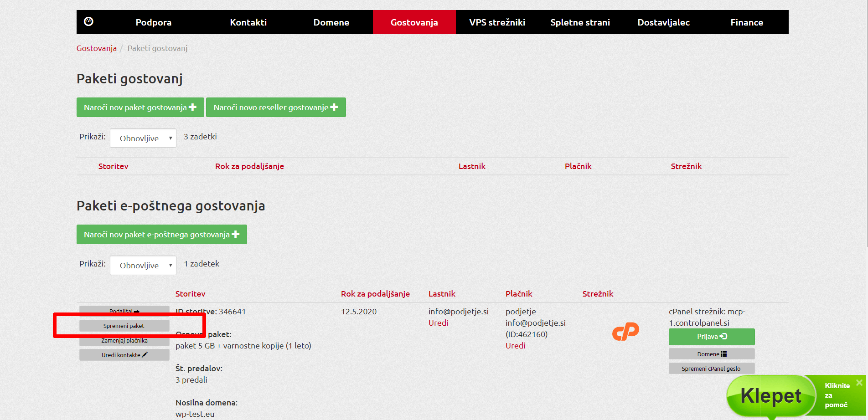Click Spremeni paket button
The width and height of the screenshot is (868, 420).
(124, 326)
